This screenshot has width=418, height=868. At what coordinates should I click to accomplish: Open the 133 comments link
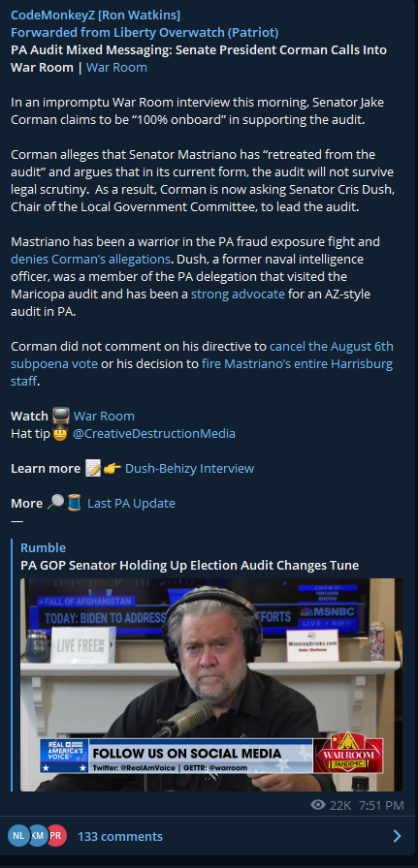click(120, 836)
